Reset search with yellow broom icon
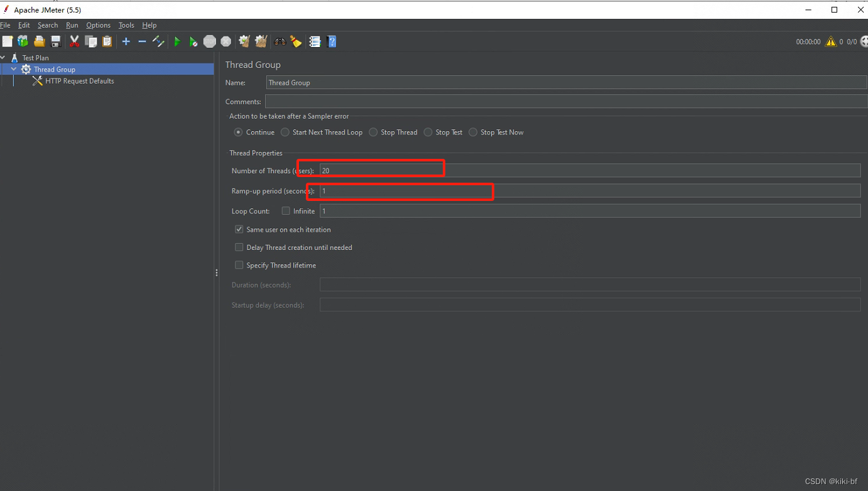 [x=296, y=41]
